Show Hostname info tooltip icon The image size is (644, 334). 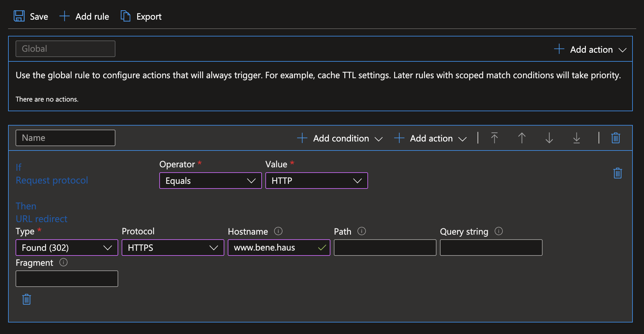click(x=278, y=231)
